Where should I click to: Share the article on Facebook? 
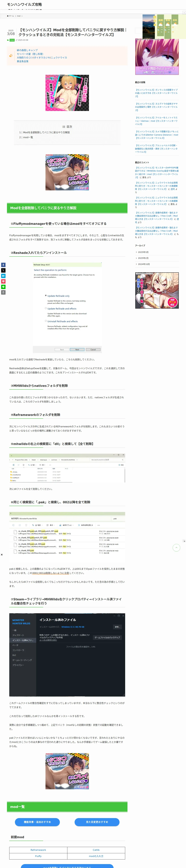3,265
